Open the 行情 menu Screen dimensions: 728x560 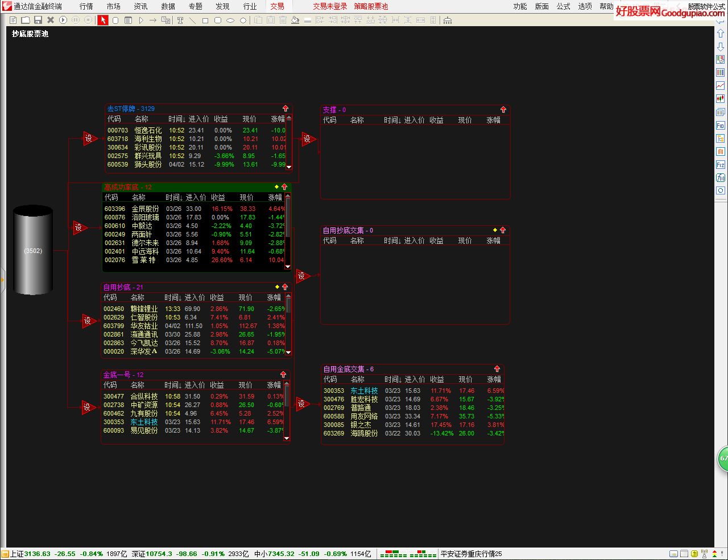coord(86,6)
